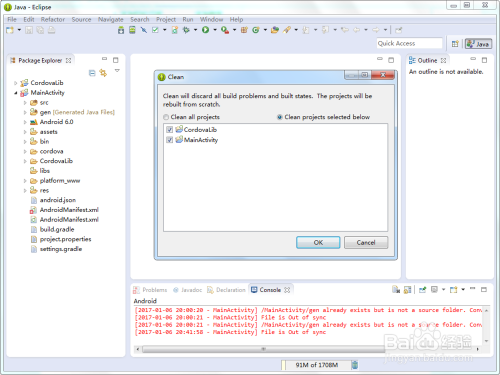Uncheck the MainActivity checkbox in Clean dialog

click(x=170, y=140)
